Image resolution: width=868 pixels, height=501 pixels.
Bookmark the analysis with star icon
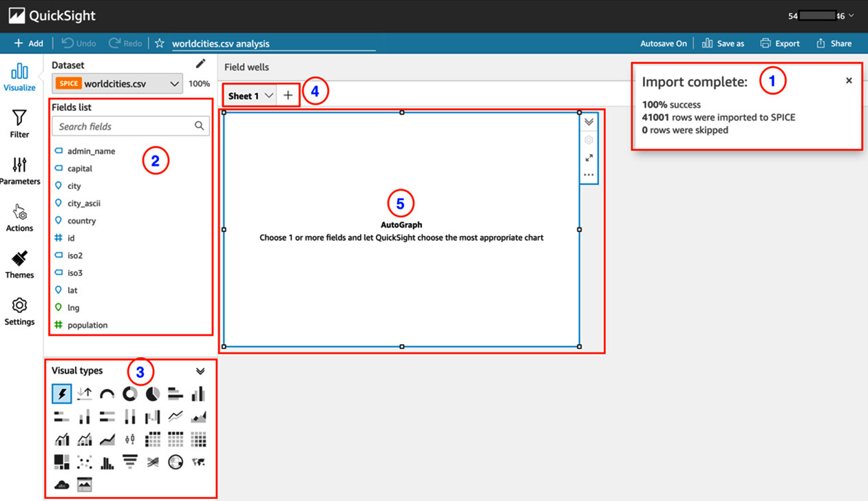(x=160, y=43)
